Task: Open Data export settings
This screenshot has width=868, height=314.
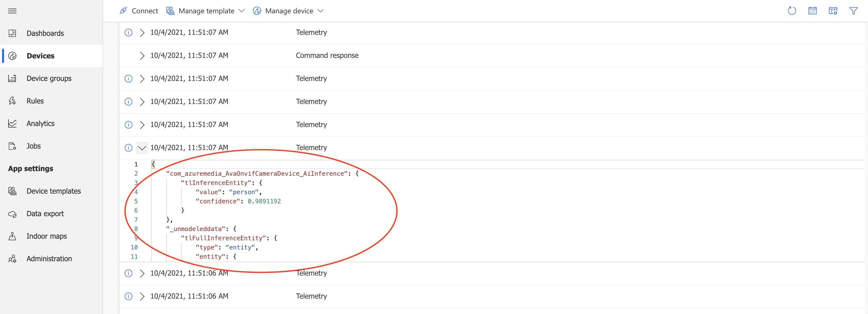Action: [x=45, y=214]
